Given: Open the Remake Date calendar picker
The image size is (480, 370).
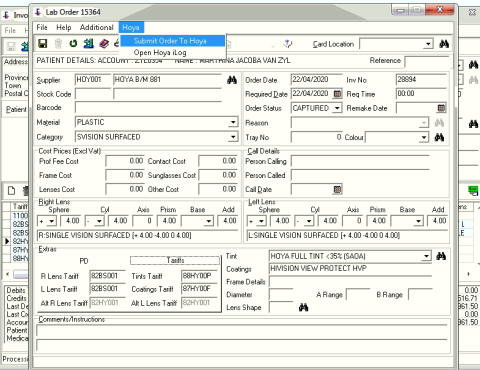Looking at the screenshot, I should [441, 108].
